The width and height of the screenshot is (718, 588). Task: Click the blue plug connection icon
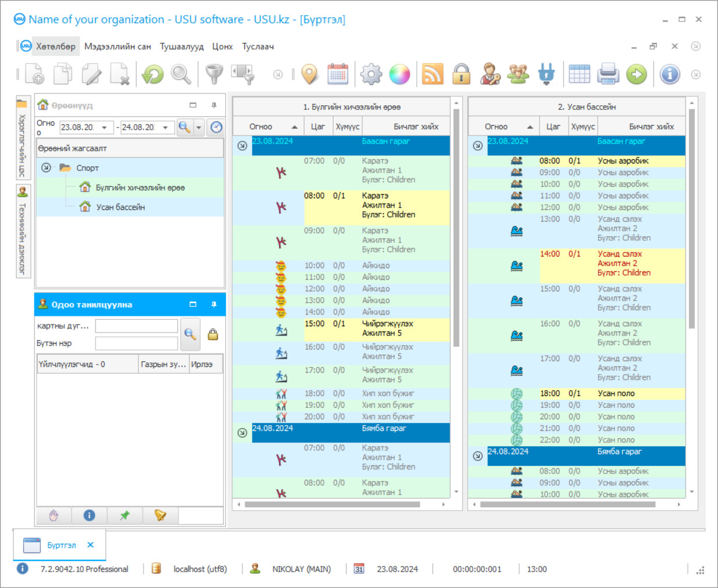click(546, 74)
